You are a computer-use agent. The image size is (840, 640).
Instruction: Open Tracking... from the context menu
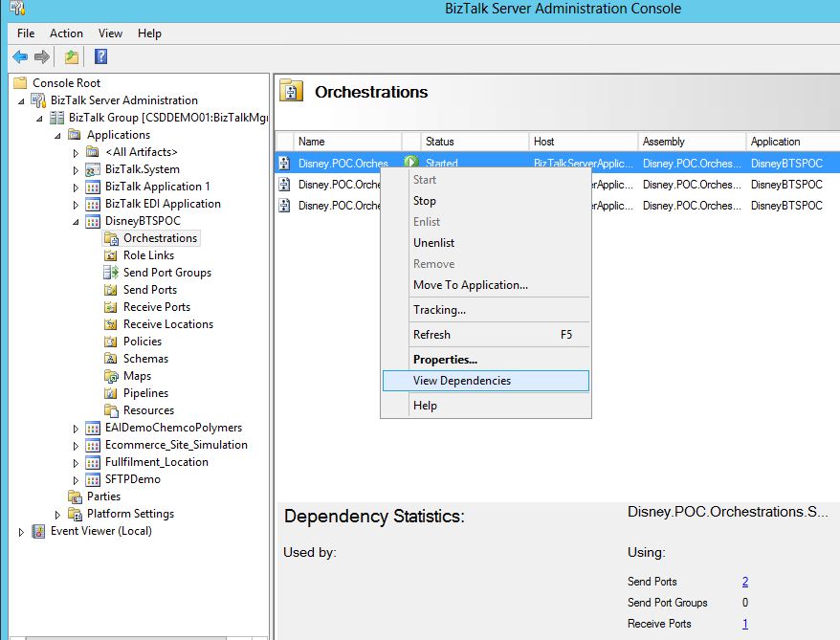click(x=486, y=310)
